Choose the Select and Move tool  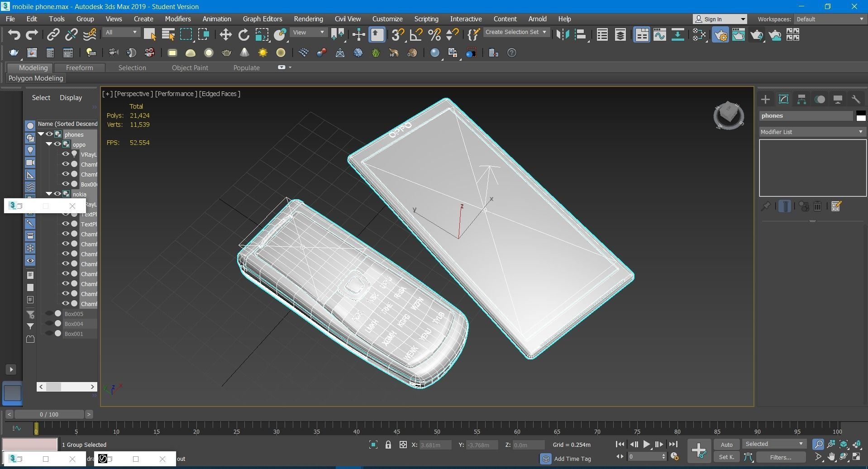225,35
